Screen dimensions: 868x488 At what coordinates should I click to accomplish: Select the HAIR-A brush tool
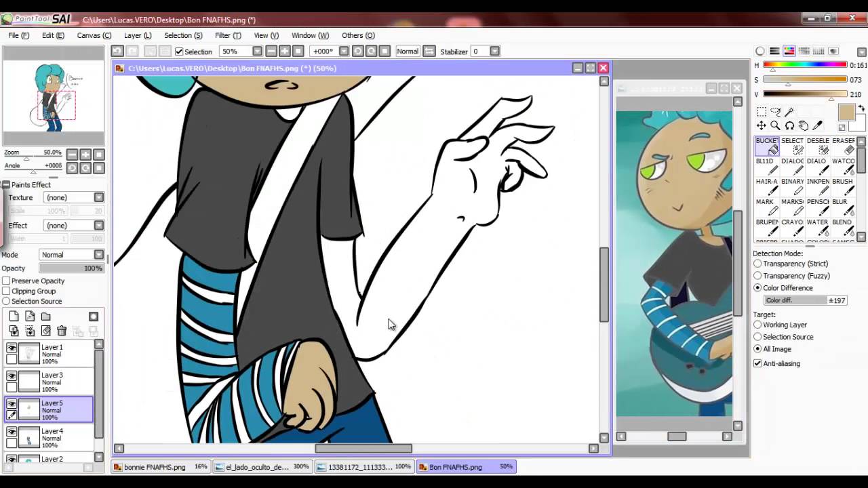click(767, 186)
